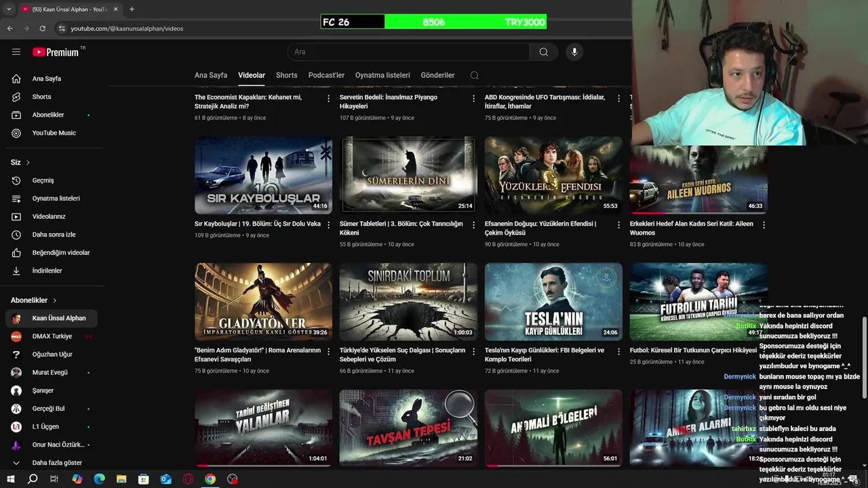
Task: Open the Podcast'ler tab
Action: 326,75
